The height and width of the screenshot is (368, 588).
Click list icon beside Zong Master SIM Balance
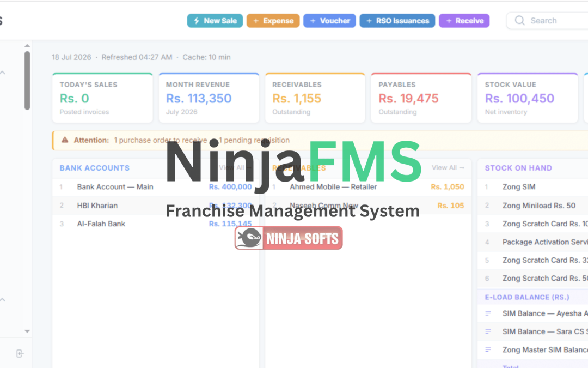(488, 349)
